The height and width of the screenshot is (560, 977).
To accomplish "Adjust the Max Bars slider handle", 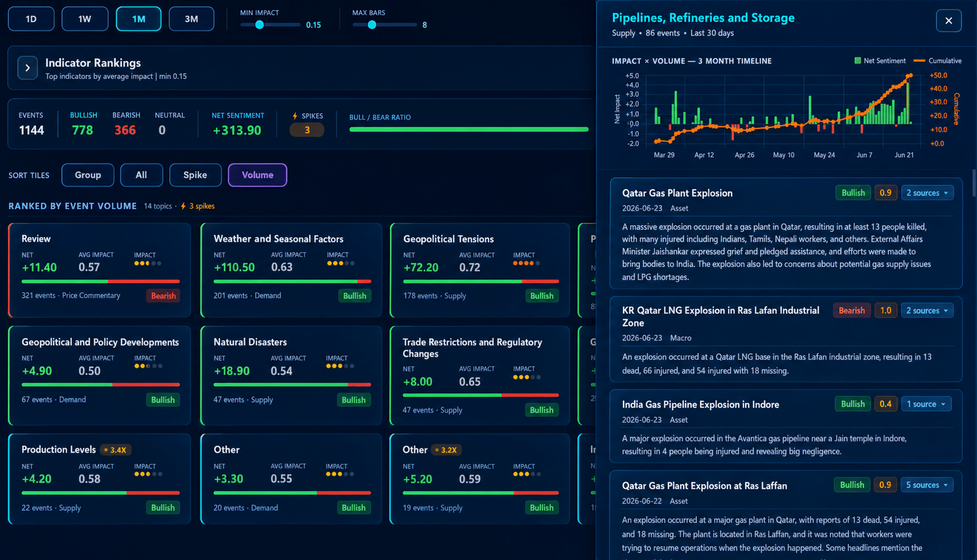I will [x=372, y=25].
